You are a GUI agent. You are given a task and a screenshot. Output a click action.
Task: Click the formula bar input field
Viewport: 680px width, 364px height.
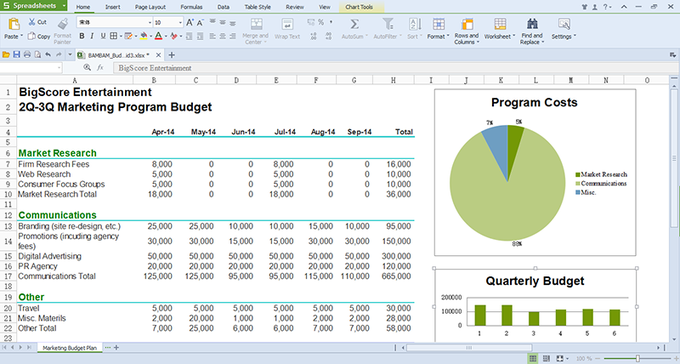click(x=395, y=68)
